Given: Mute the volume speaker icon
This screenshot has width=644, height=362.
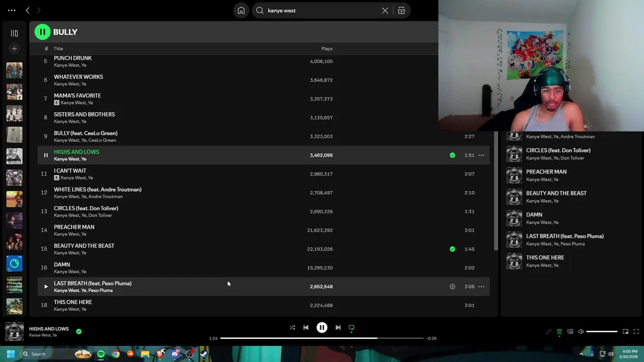Looking at the screenshot, I should point(581,331).
